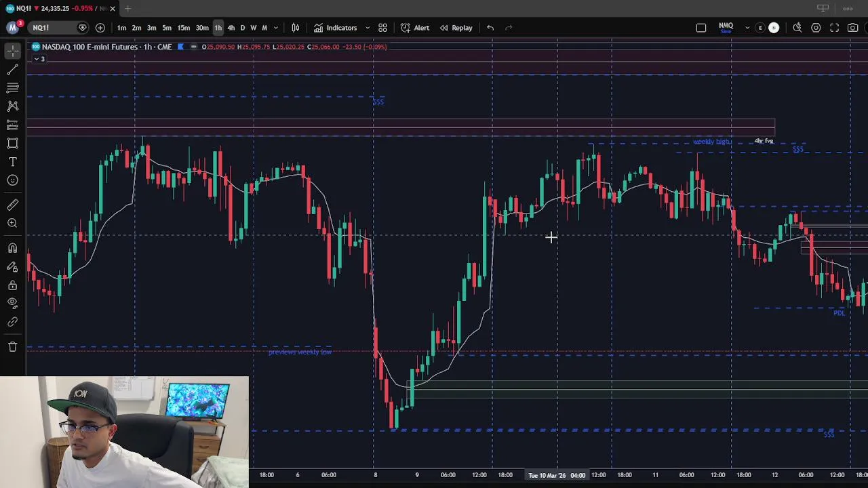Screen dimensions: 868x488
Task: Expand the timeframe interval dropdown arrow
Action: [x=275, y=28]
